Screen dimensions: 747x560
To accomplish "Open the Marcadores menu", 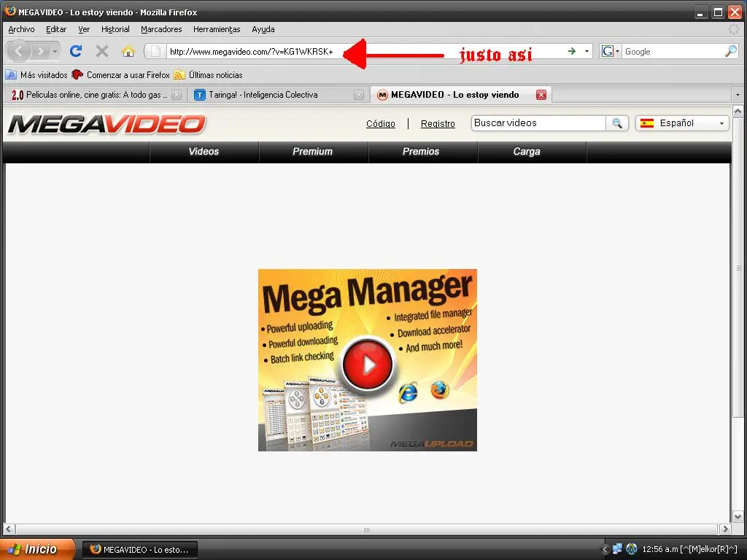I will [x=161, y=29].
